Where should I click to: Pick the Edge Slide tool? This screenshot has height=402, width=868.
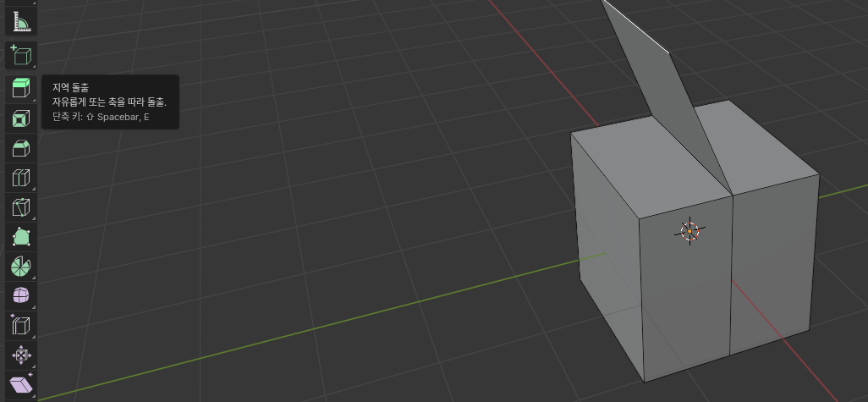(x=21, y=326)
